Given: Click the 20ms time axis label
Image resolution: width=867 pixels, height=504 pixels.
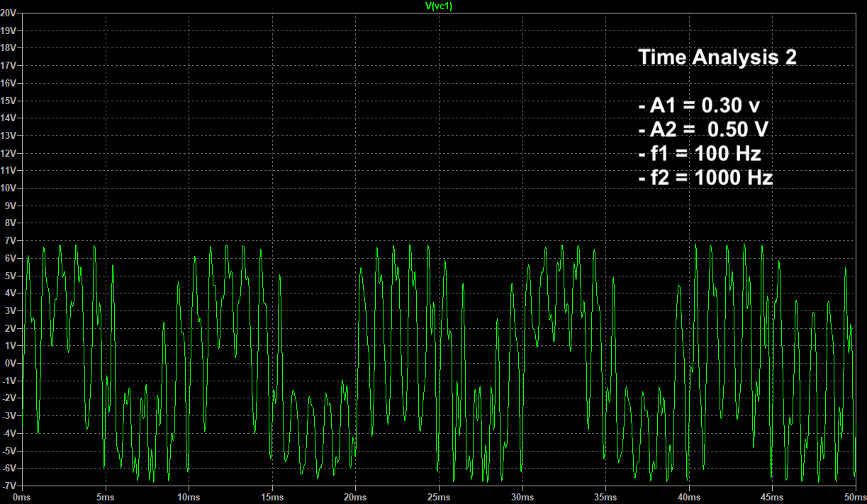Looking at the screenshot, I should 355,496.
